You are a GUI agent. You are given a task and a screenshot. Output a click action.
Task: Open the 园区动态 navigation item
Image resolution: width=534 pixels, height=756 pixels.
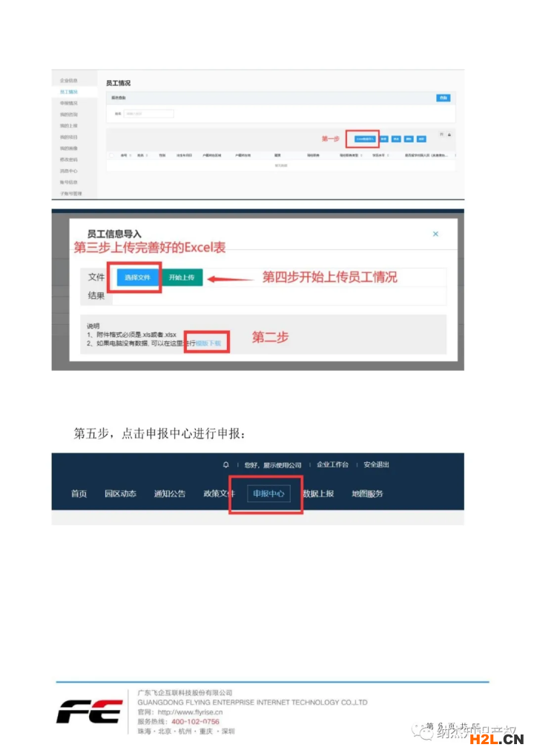(x=120, y=493)
